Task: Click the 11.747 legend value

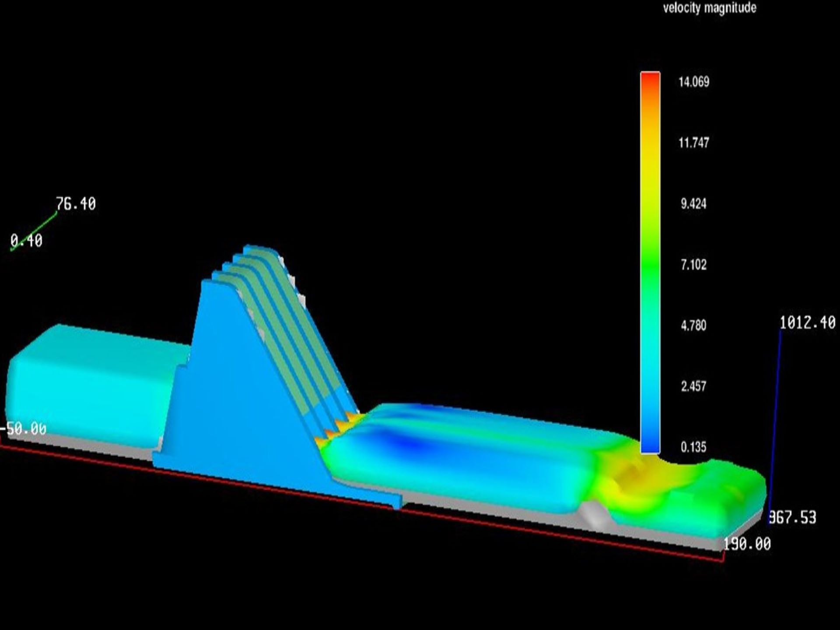Action: point(693,143)
